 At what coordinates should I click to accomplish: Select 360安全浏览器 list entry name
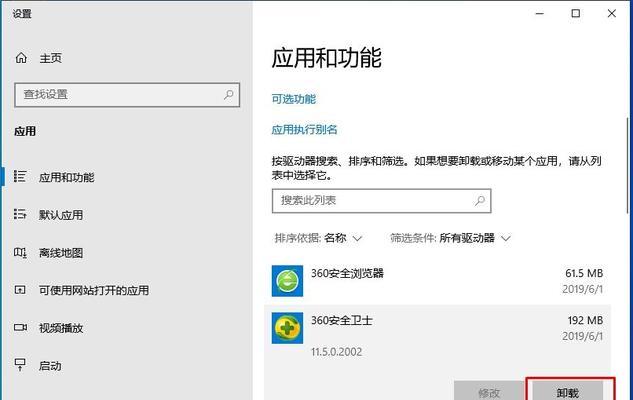[347, 273]
